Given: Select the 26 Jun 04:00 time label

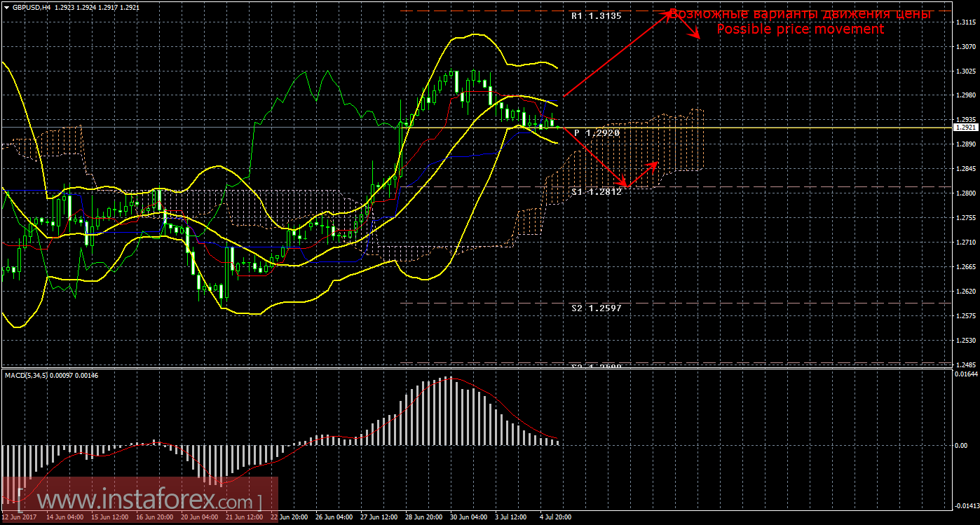Looking at the screenshot, I should click(334, 517).
